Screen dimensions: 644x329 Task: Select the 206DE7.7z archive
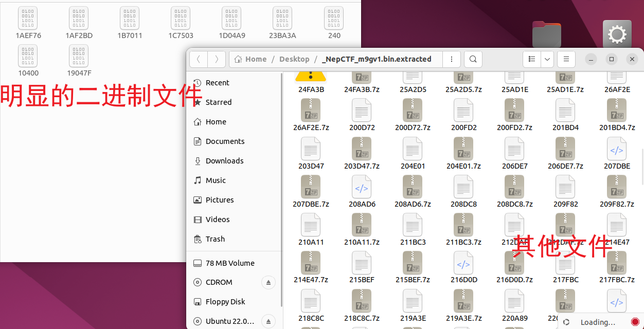[565, 153]
